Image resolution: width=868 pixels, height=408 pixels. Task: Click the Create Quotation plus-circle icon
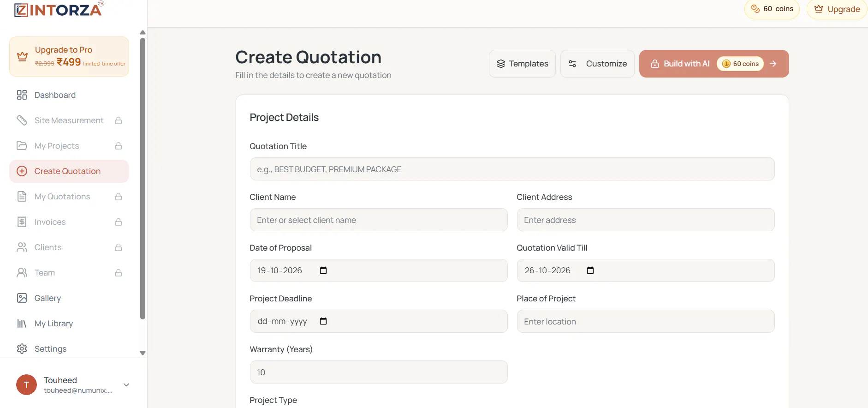click(22, 171)
